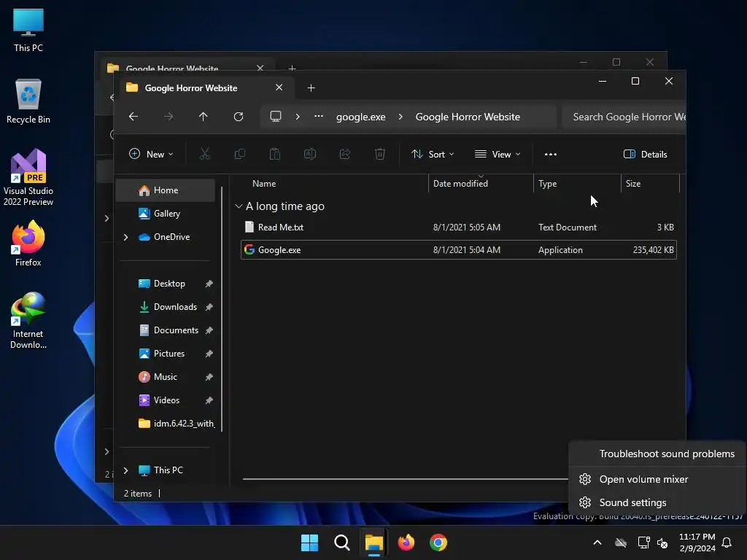Sort by the Date modified column
Image resolution: width=747 pixels, height=560 pixels.
click(460, 183)
